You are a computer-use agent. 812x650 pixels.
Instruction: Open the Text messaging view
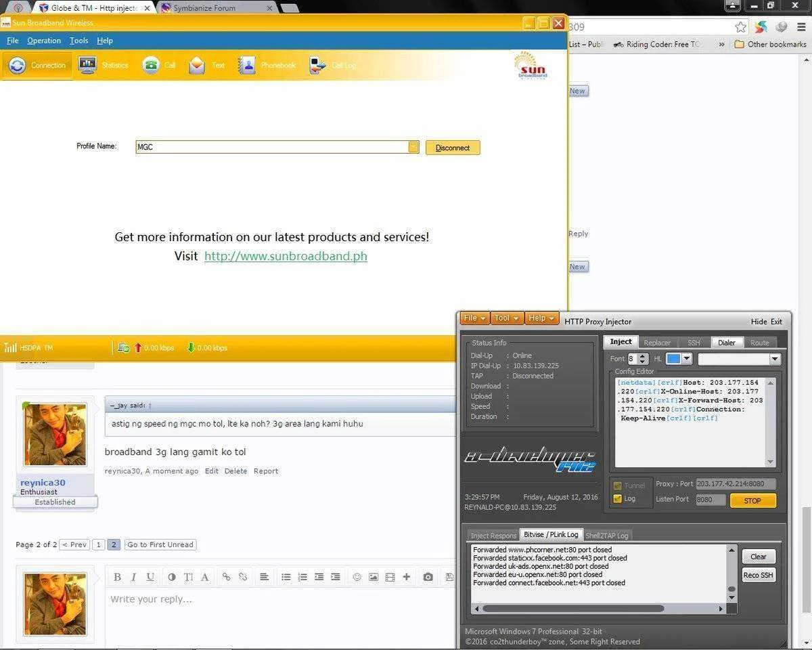(206, 65)
